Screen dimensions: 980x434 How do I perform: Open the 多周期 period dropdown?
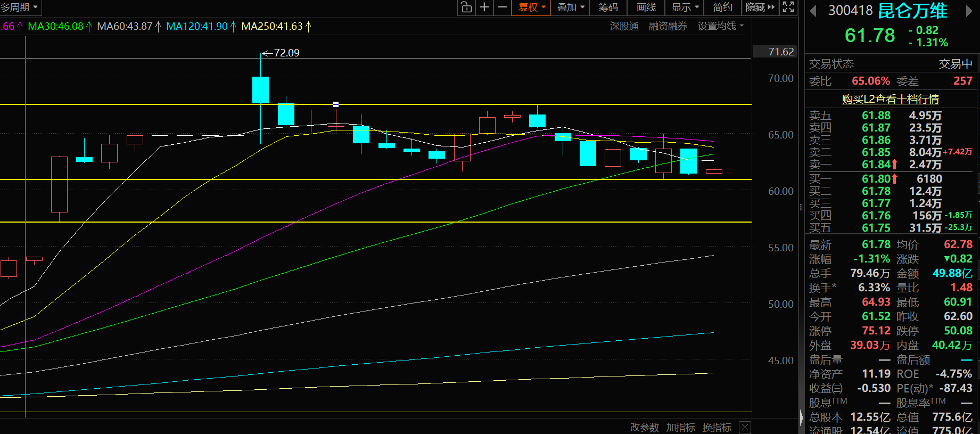pyautogui.click(x=20, y=7)
